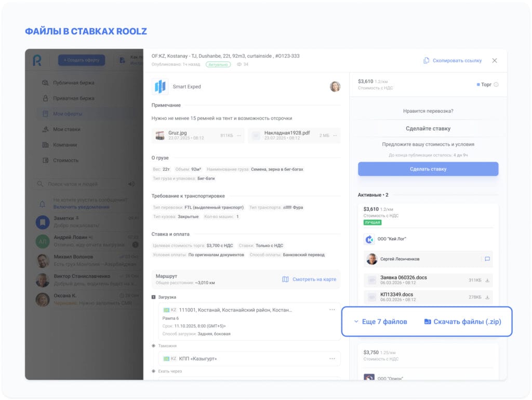Open Публичная биржа in the sidebar
The height and width of the screenshot is (400, 532).
(x=74, y=83)
